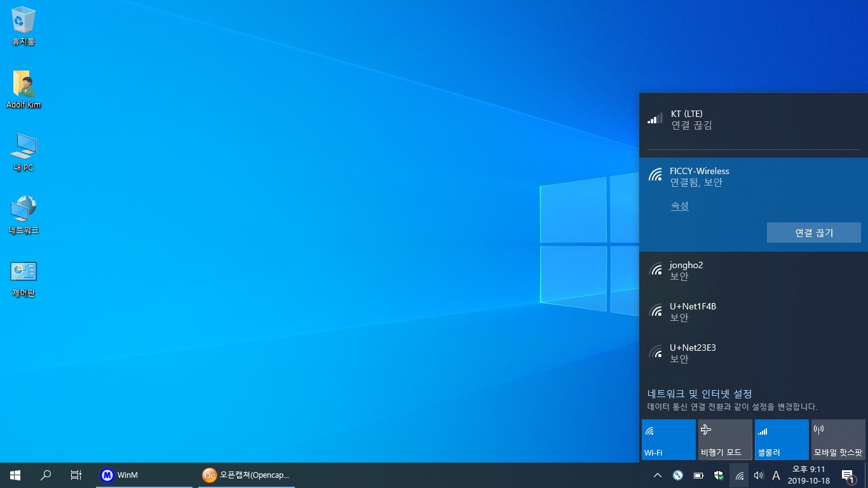
Task: Click the U+Net23E3 Wi-Fi signal icon
Action: (656, 352)
